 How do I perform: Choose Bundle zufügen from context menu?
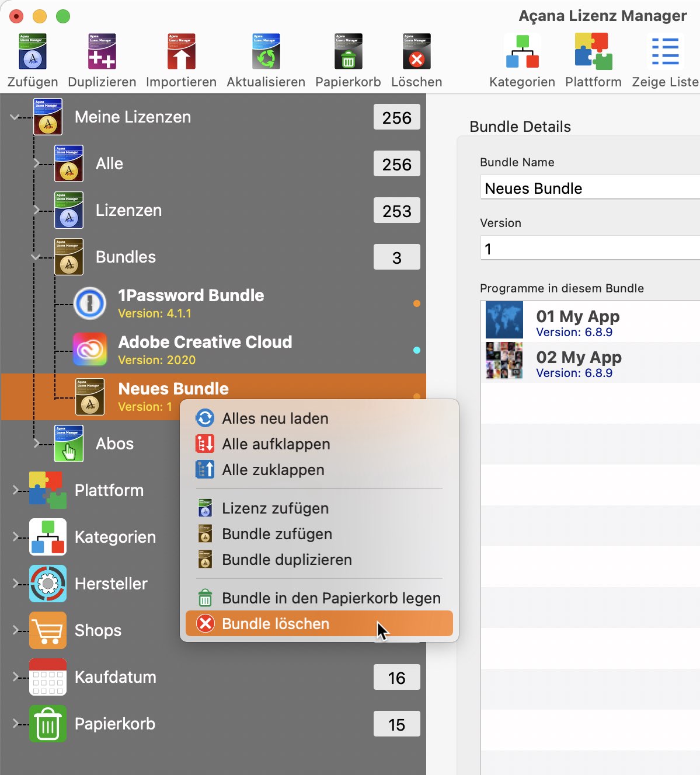pos(319,534)
